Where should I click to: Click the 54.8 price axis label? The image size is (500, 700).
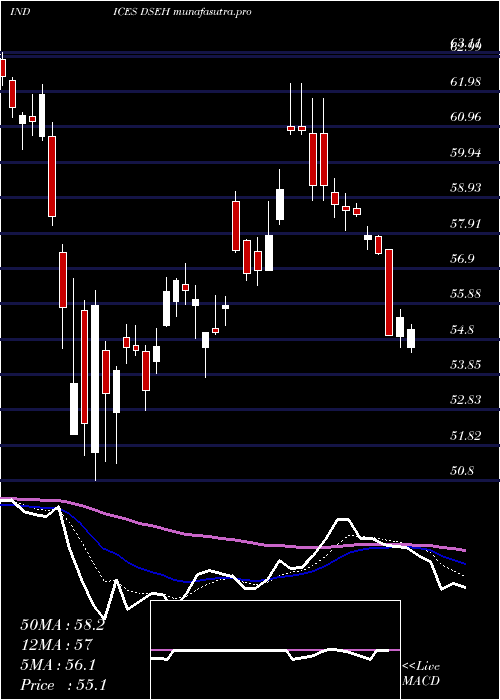[x=462, y=330]
